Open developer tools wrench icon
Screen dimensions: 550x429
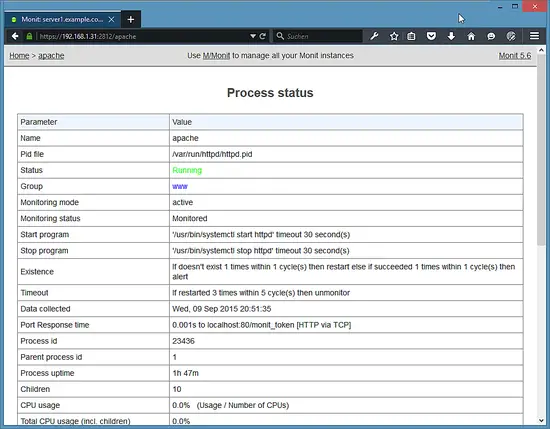(374, 36)
